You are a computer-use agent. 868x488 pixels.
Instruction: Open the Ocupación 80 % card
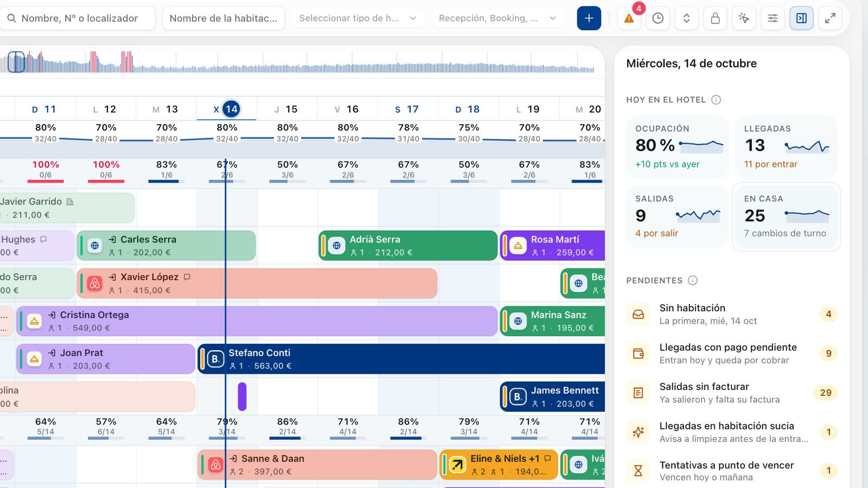[678, 146]
